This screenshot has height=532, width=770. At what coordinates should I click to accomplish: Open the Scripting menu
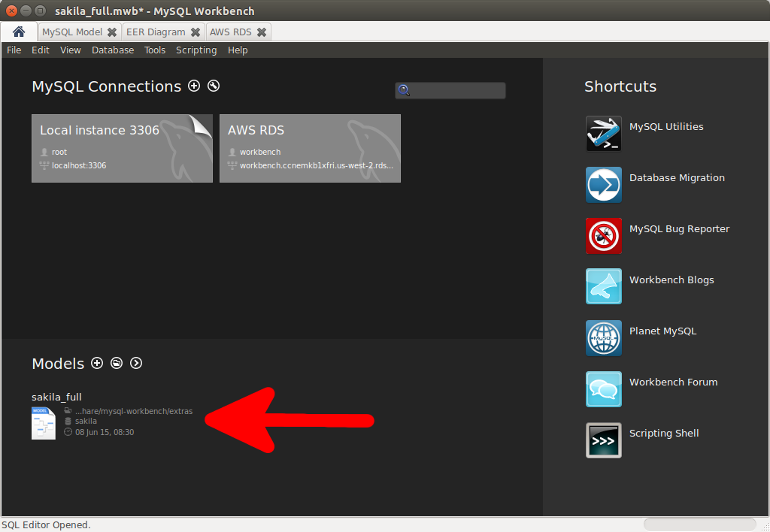(x=196, y=50)
